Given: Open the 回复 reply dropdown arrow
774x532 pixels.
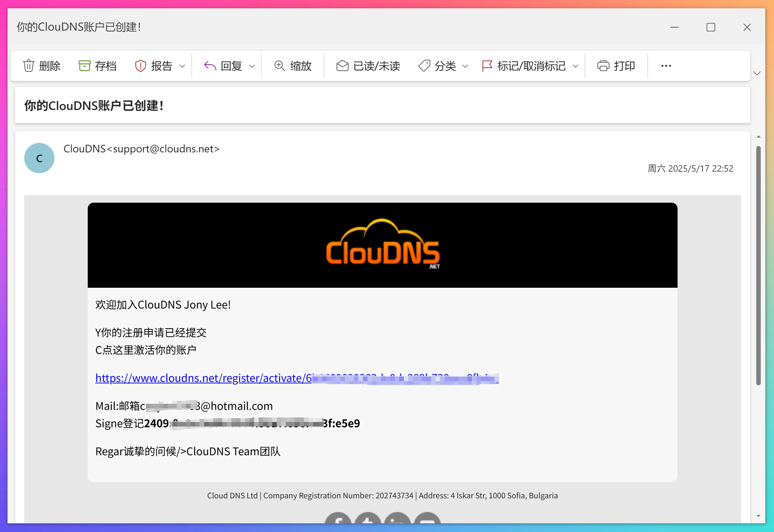Looking at the screenshot, I should click(x=251, y=65).
